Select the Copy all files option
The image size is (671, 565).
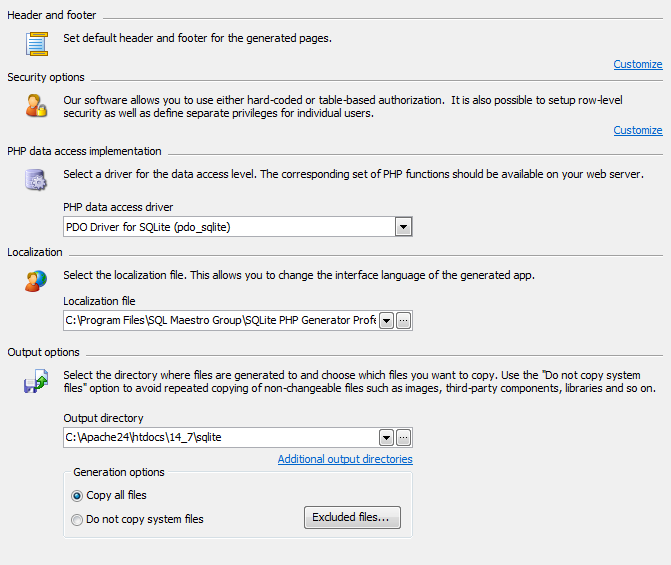[78, 495]
